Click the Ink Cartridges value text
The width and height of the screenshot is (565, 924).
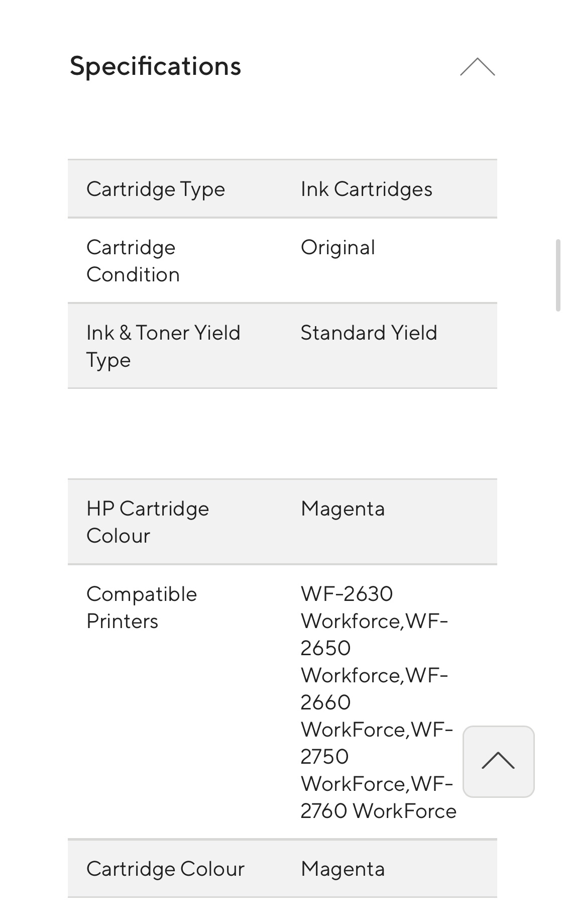[x=368, y=188]
